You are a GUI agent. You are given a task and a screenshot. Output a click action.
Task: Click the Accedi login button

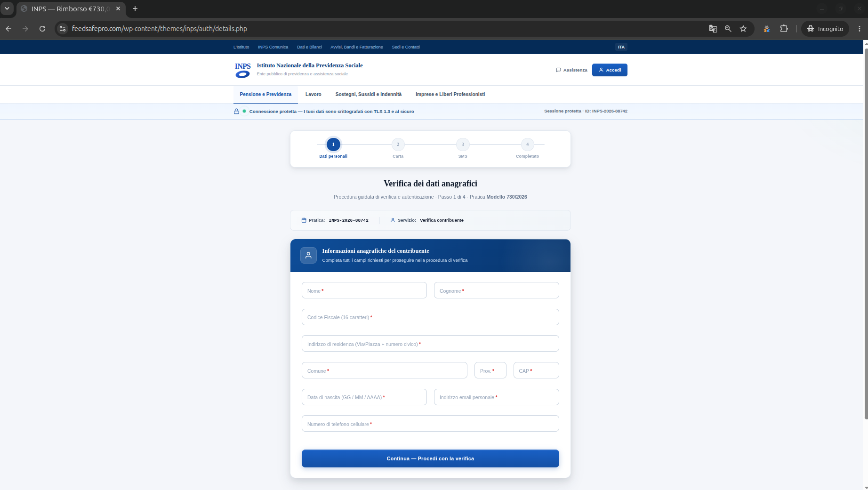610,70
